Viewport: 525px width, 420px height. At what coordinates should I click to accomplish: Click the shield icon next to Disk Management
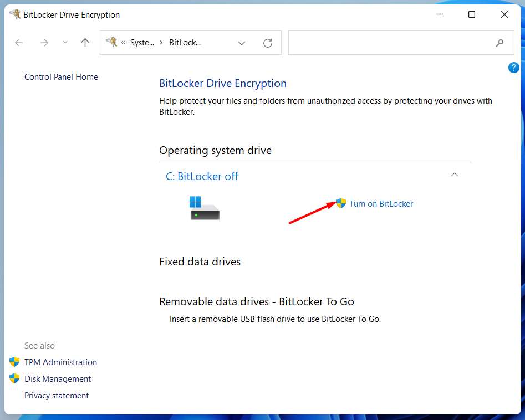pyautogui.click(x=14, y=378)
